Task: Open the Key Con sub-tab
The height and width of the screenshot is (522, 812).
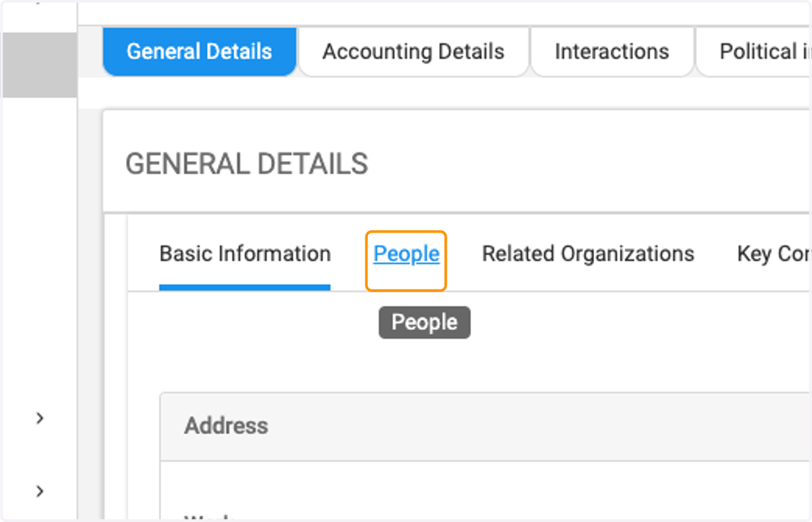Action: point(774,254)
